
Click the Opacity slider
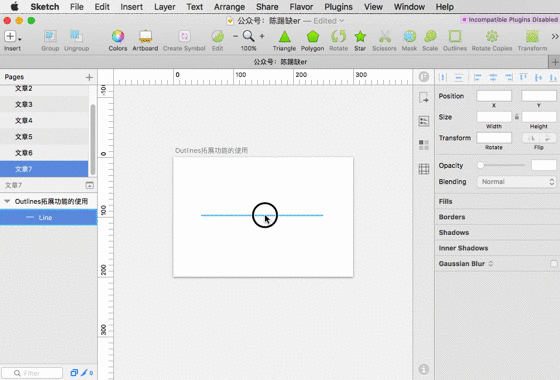click(501, 165)
